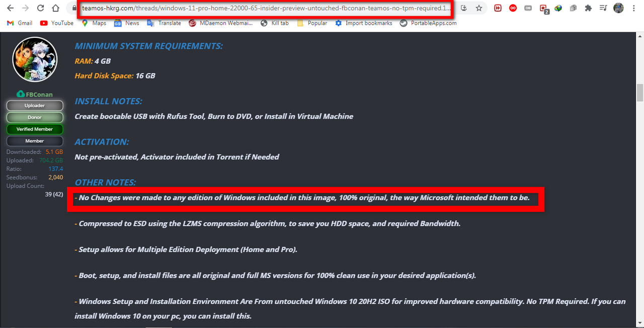This screenshot has width=644, height=328.
Task: Open the red infinity circle extension
Action: tap(513, 8)
